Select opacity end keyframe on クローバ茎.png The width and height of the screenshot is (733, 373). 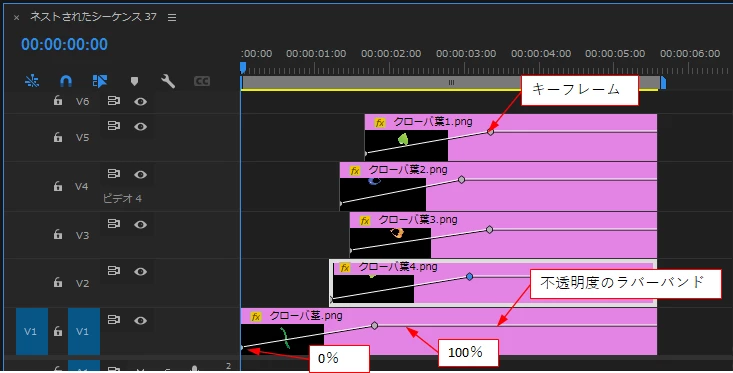point(374,326)
